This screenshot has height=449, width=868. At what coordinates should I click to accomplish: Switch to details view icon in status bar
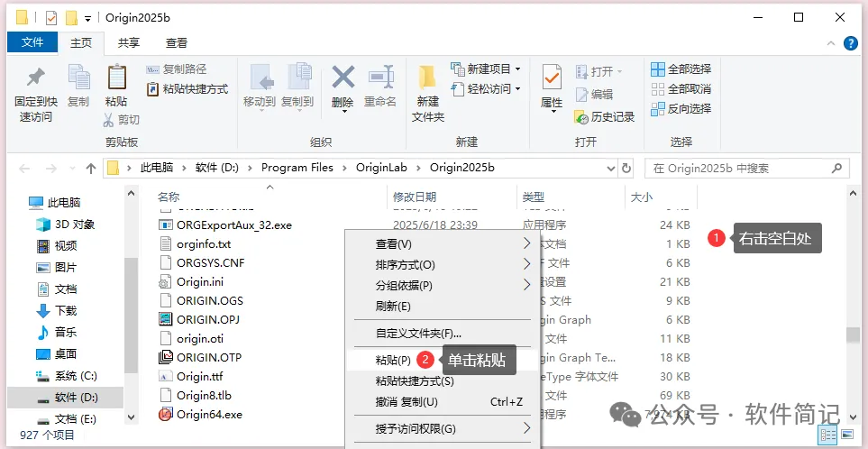pyautogui.click(x=827, y=435)
